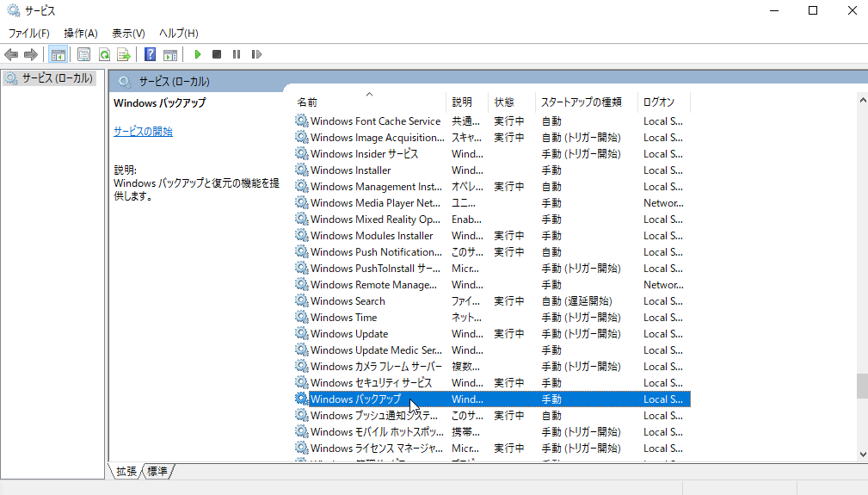Select Windows Modules Installer service name
Image resolution: width=868 pixels, height=495 pixels.
tap(372, 235)
